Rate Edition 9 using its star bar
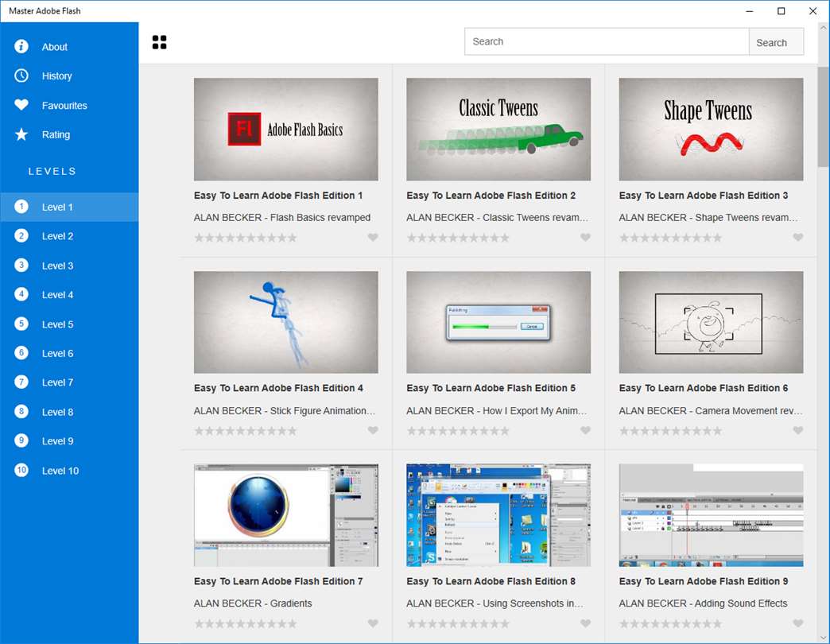This screenshot has width=830, height=644. (671, 624)
